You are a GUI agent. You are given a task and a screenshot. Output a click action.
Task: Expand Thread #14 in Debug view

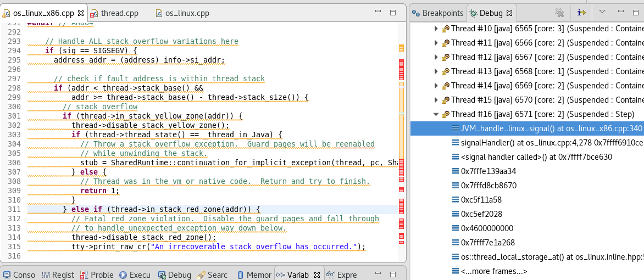tap(436, 86)
